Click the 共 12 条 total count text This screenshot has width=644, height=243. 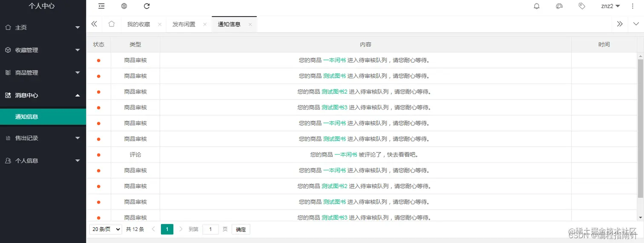(x=135, y=229)
